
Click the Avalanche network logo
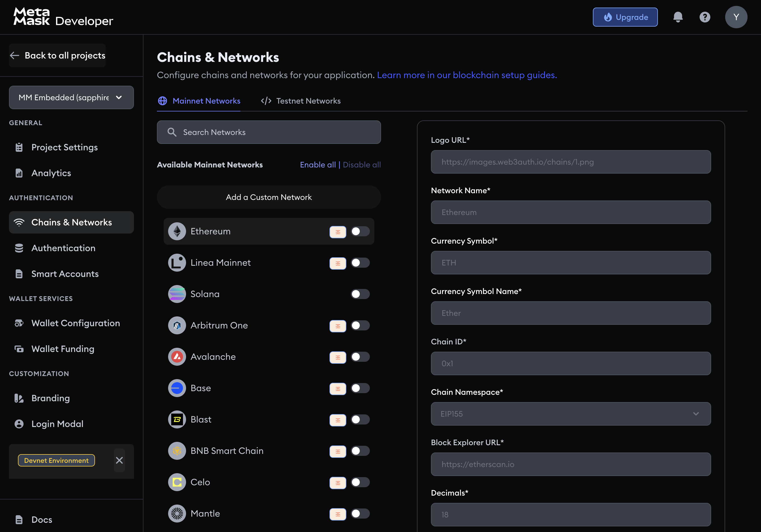coord(177,357)
